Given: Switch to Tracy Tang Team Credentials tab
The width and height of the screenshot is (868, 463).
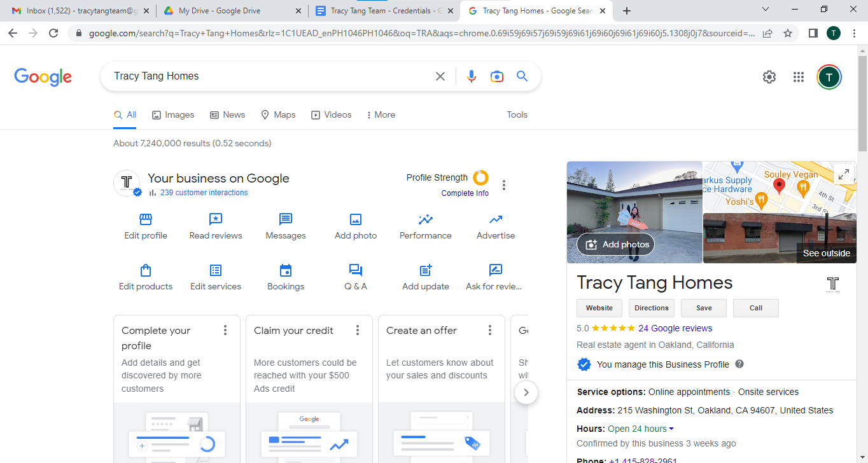Looking at the screenshot, I should tap(385, 11).
